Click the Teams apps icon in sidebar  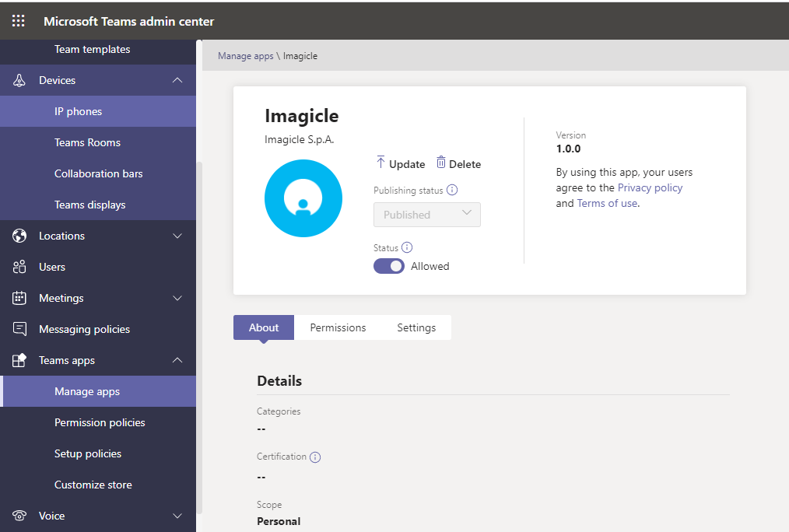(20, 360)
